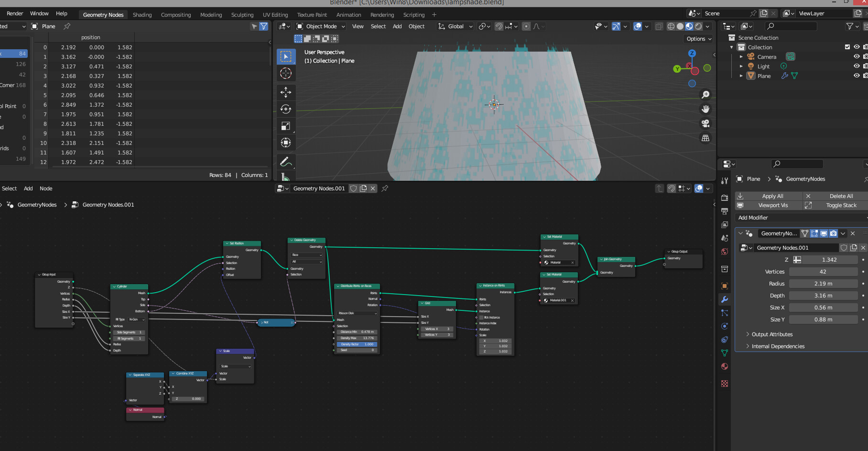
Task: Expand the Camera item in outliner
Action: coord(741,57)
